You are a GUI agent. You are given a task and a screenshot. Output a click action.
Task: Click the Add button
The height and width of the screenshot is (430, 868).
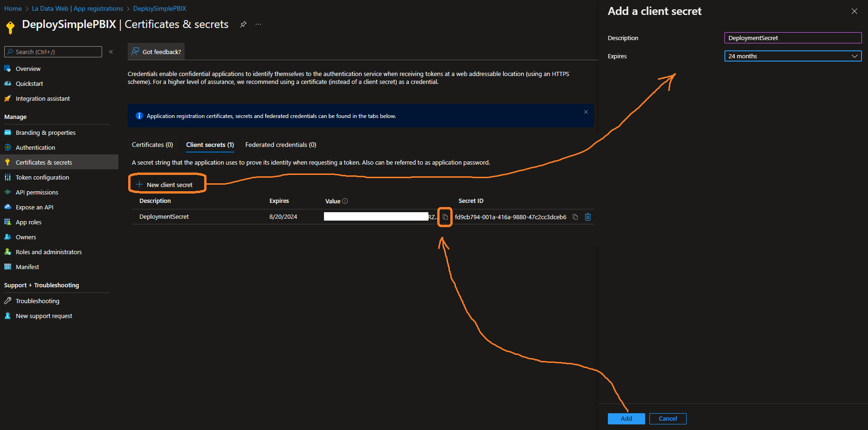coord(626,418)
